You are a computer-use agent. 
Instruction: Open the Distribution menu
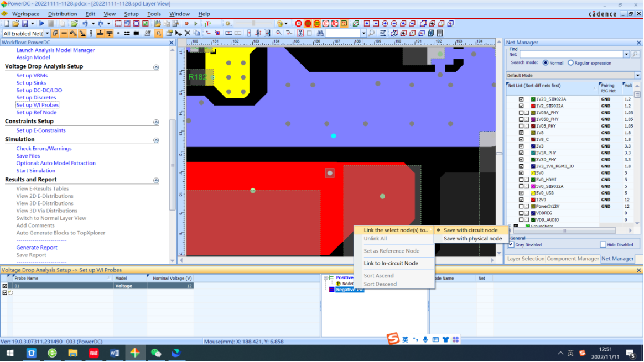[x=63, y=14]
